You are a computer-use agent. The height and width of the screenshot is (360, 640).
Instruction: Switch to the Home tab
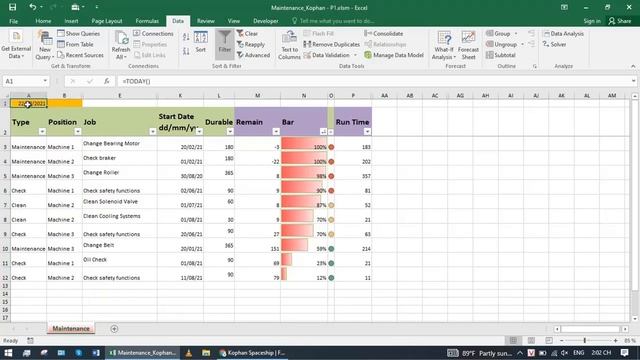[x=43, y=21]
